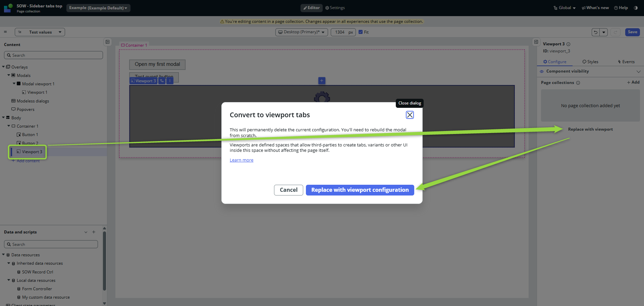The height and width of the screenshot is (306, 644).
Task: Open the Test values dropdown
Action: click(x=40, y=32)
